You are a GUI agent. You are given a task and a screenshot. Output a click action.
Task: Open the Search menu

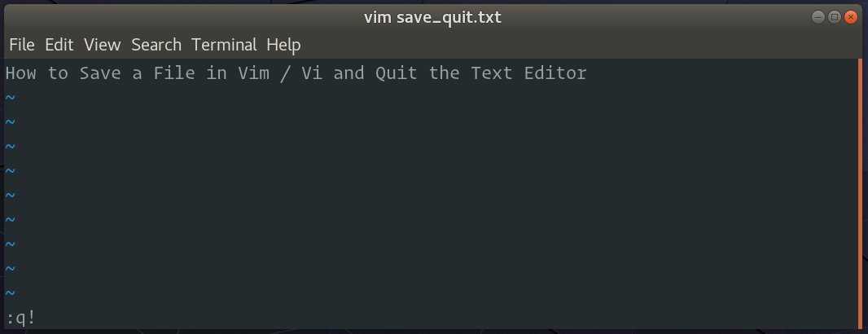point(156,45)
